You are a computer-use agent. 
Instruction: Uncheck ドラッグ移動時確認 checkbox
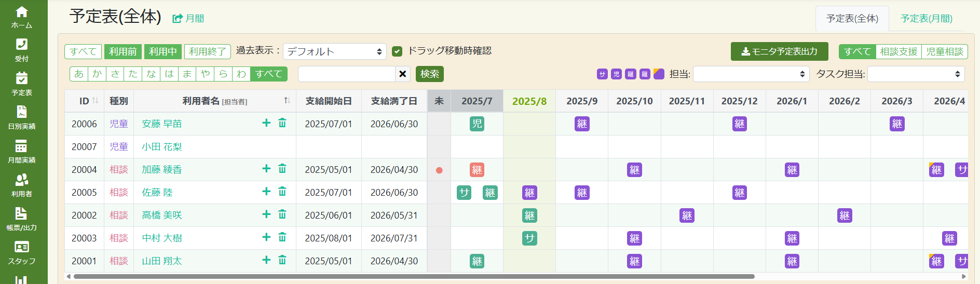(397, 51)
